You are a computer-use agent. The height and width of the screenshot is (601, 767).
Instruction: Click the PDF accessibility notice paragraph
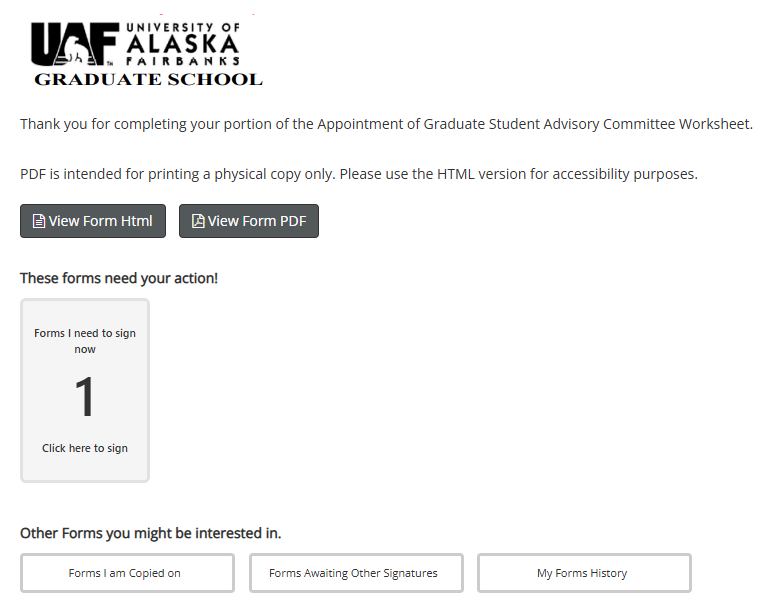359,174
